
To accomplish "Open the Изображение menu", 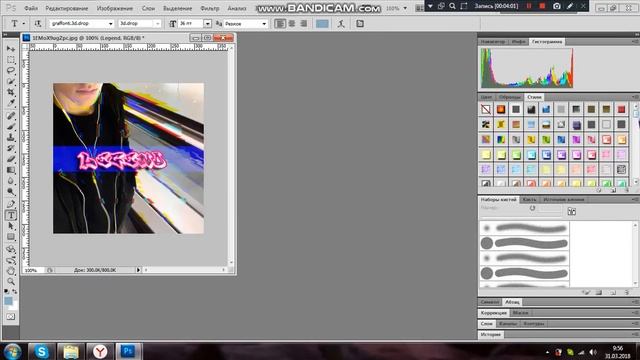I will [x=115, y=8].
